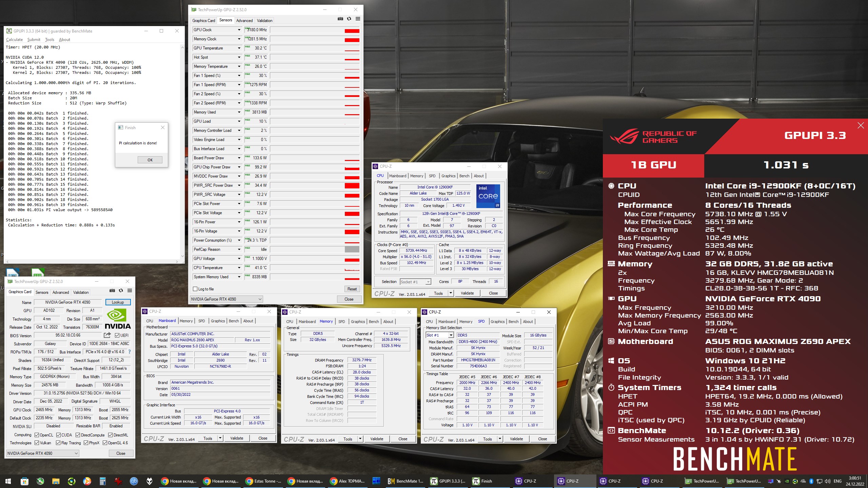The height and width of the screenshot is (488, 868).
Task: Toggle the DirectCompute checkbox
Action: (78, 435)
